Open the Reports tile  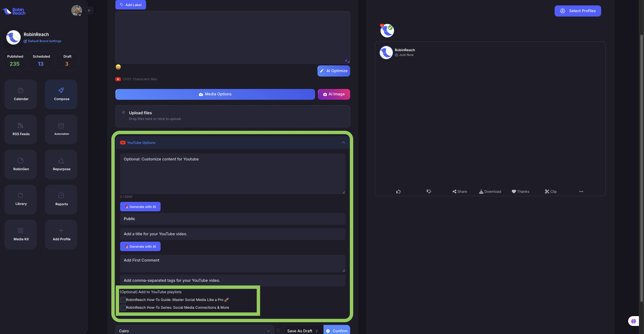(x=61, y=200)
